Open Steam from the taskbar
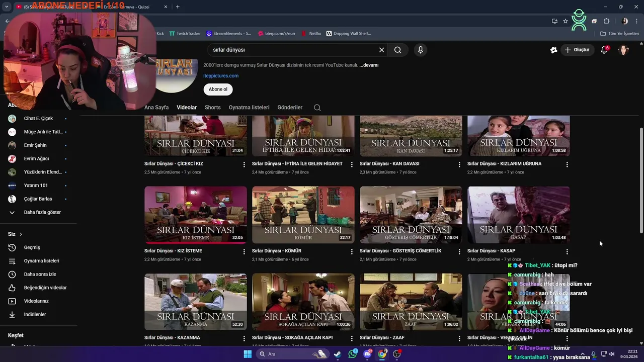 click(x=337, y=354)
